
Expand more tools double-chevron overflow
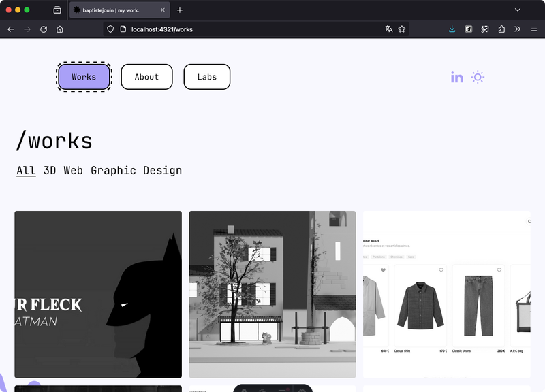pos(518,29)
